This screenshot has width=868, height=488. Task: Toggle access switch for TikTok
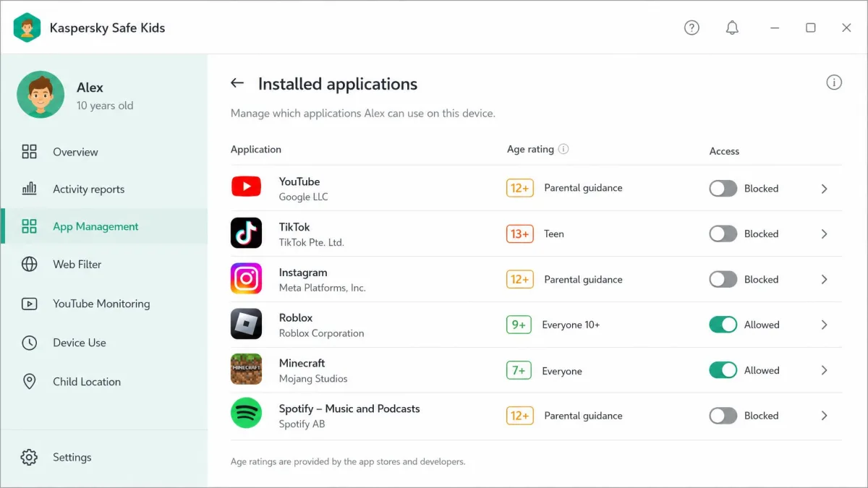click(x=723, y=234)
